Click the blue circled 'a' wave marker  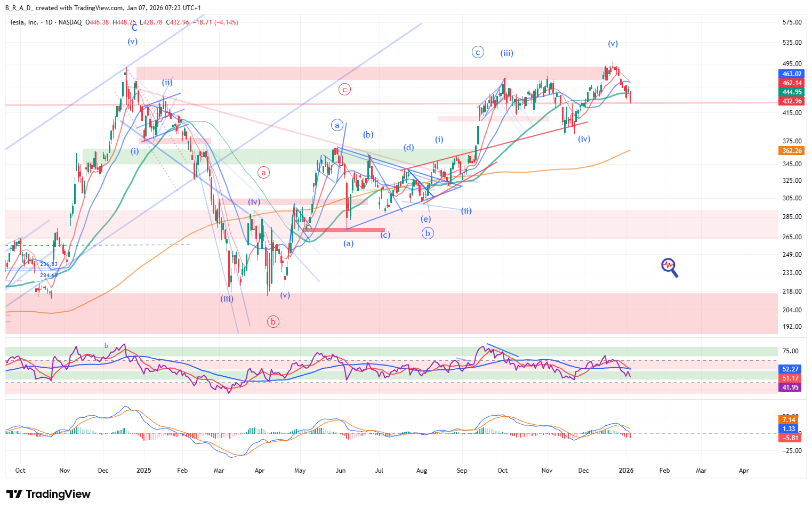pyautogui.click(x=337, y=125)
